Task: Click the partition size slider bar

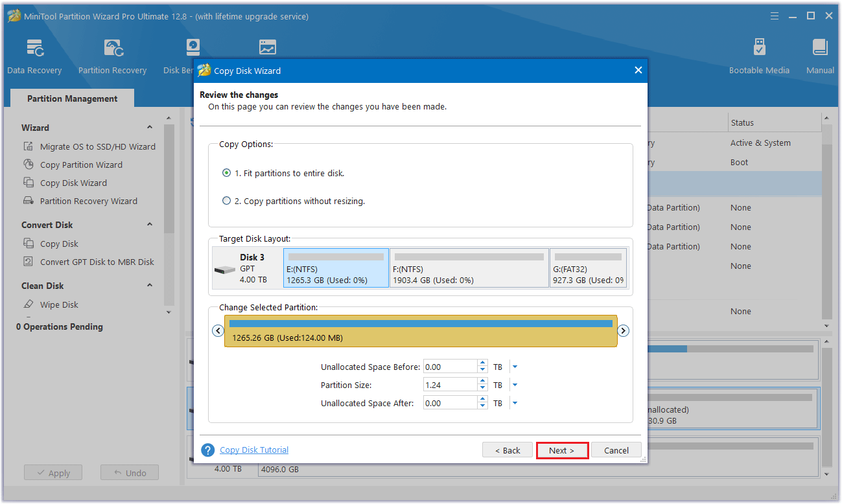Action: point(421,331)
